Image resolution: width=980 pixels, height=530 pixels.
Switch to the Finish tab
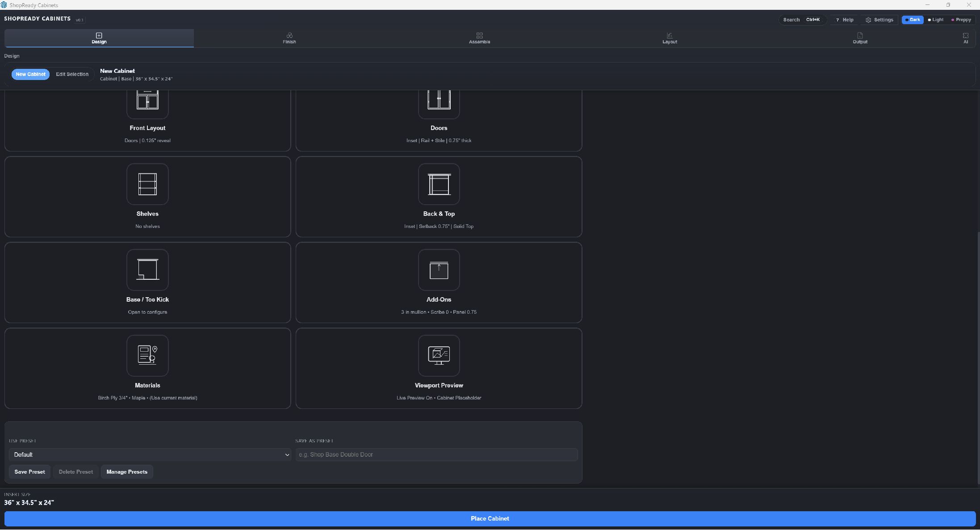(289, 38)
